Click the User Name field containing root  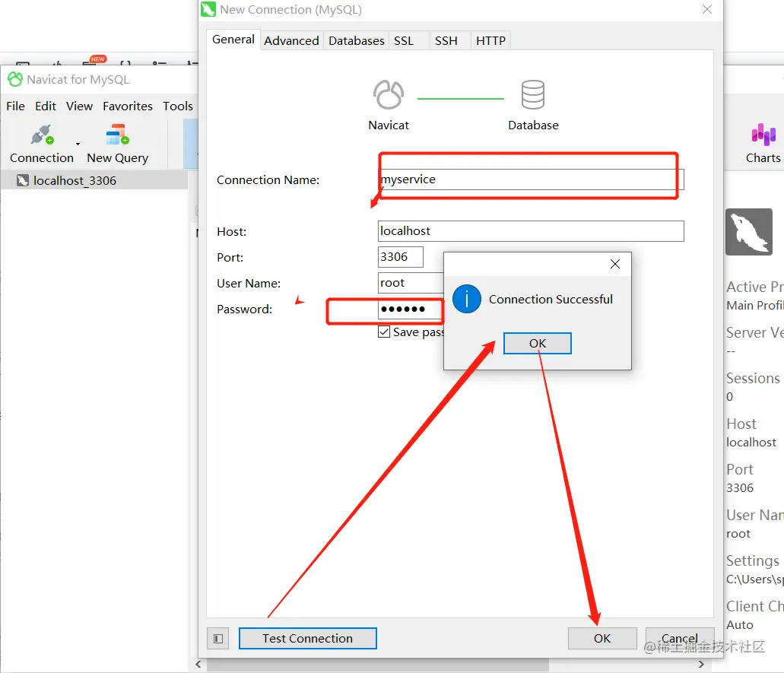411,282
